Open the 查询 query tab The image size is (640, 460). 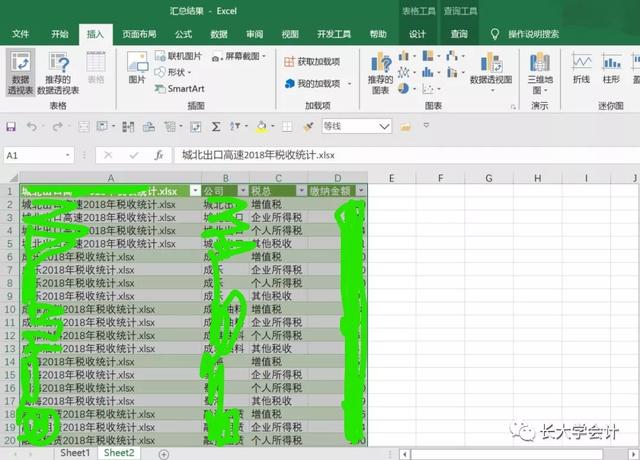459,34
